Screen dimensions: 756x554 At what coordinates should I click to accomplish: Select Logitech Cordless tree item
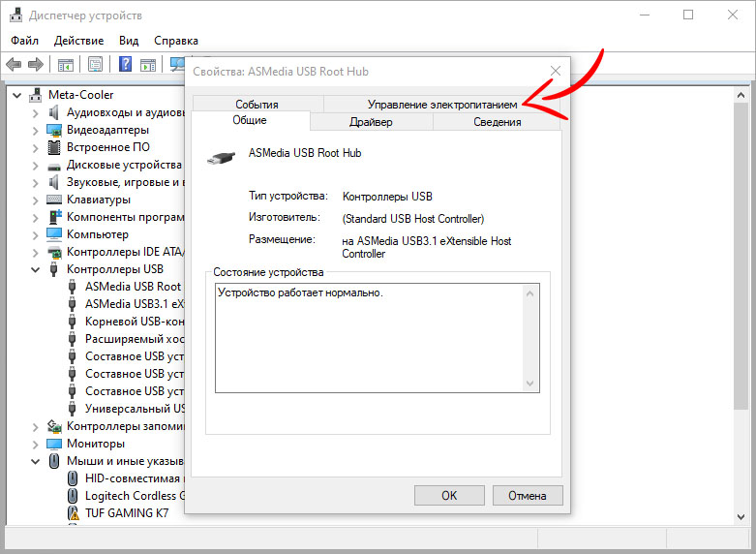135,496
